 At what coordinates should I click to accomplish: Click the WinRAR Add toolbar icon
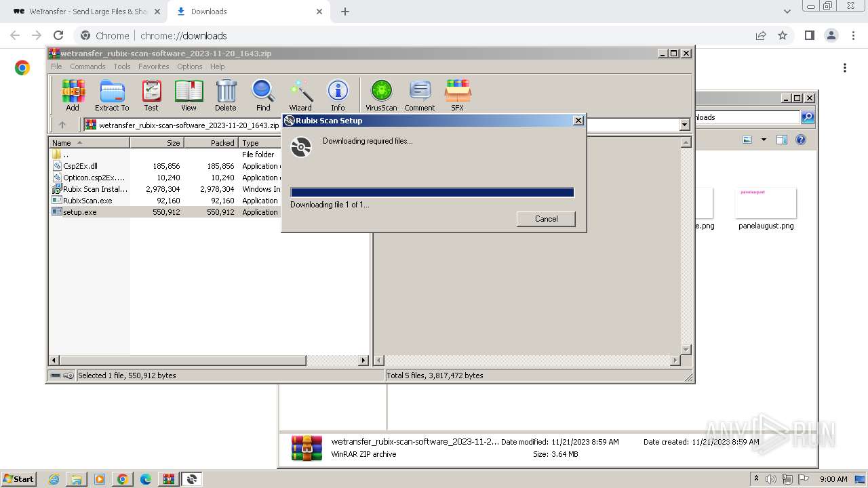73,96
